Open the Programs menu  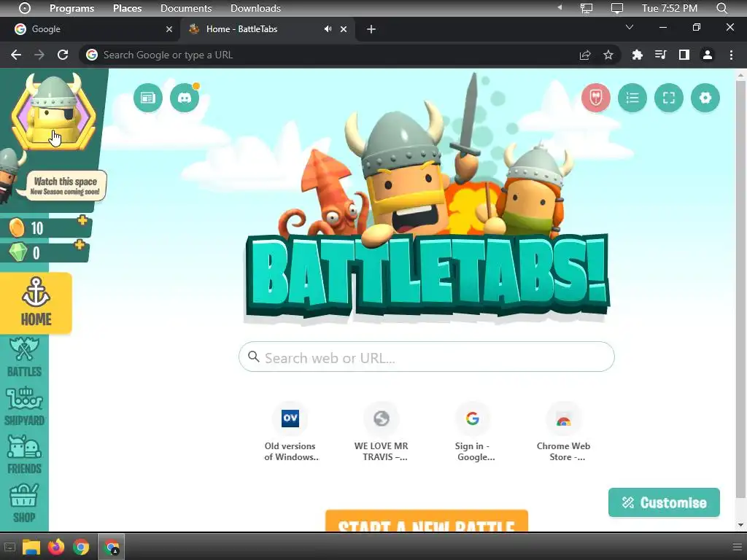click(72, 8)
